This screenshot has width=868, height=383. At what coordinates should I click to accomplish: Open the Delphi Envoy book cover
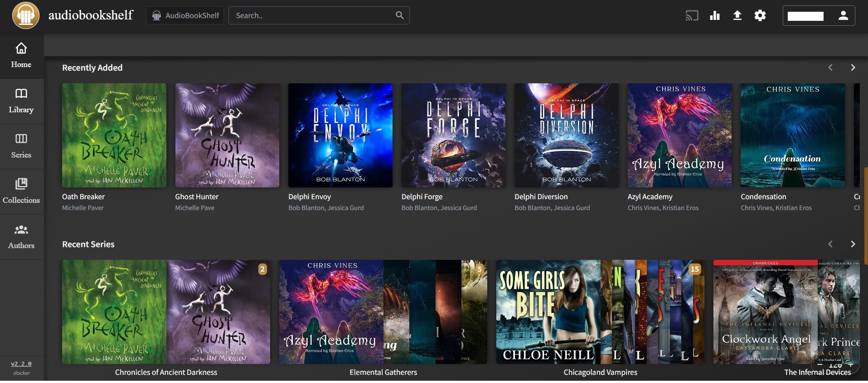click(340, 135)
